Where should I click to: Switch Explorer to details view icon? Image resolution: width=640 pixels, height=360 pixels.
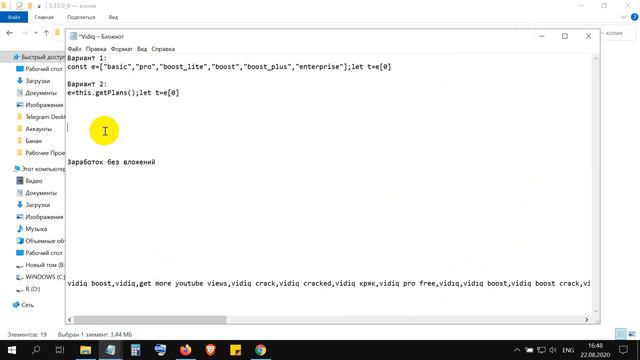pyautogui.click(x=621, y=334)
